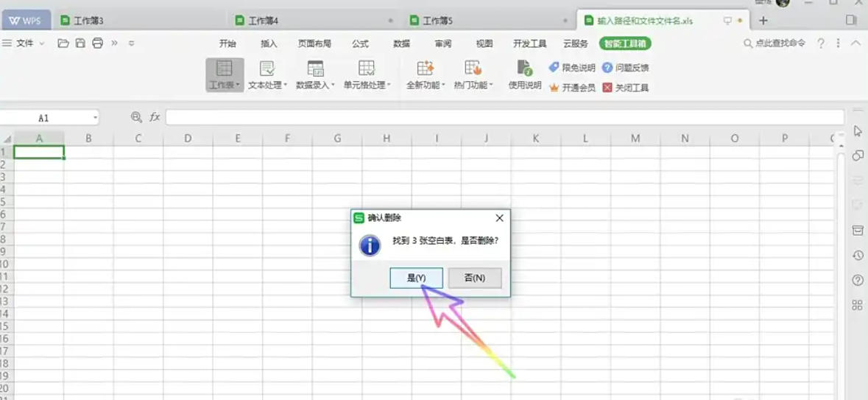Click the select-all corner of the grid
The width and height of the screenshot is (868, 400).
point(7,138)
